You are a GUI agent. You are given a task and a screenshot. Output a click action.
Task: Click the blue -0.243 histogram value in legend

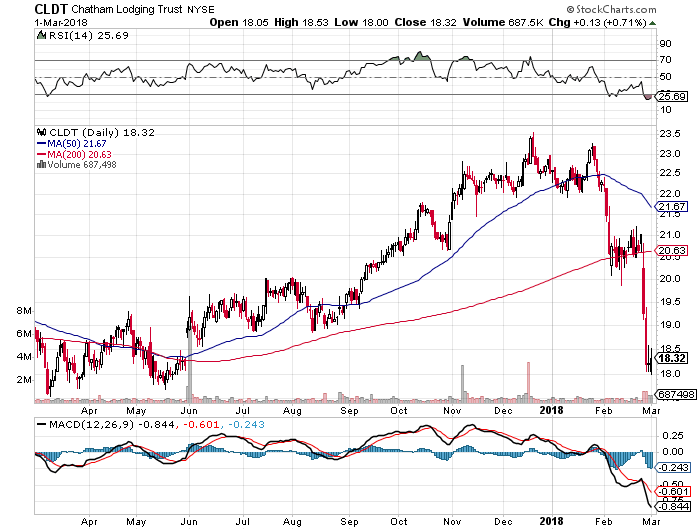pyautogui.click(x=246, y=425)
